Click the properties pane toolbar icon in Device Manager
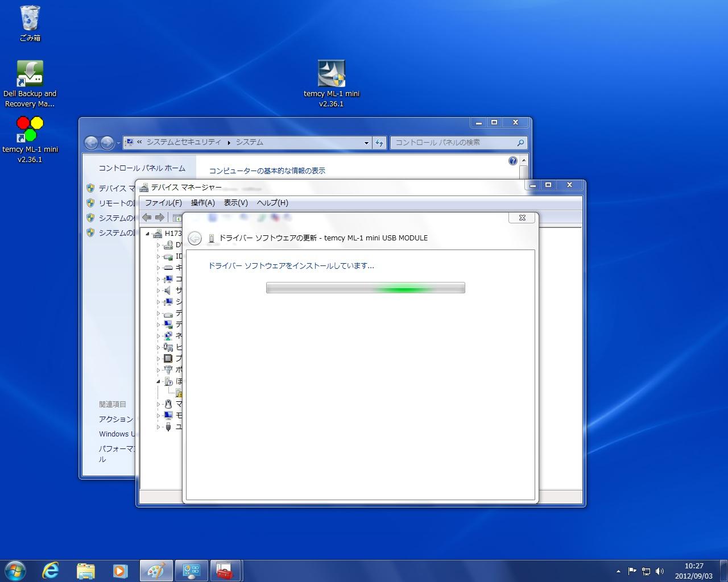Image resolution: width=728 pixels, height=582 pixels. click(x=177, y=218)
